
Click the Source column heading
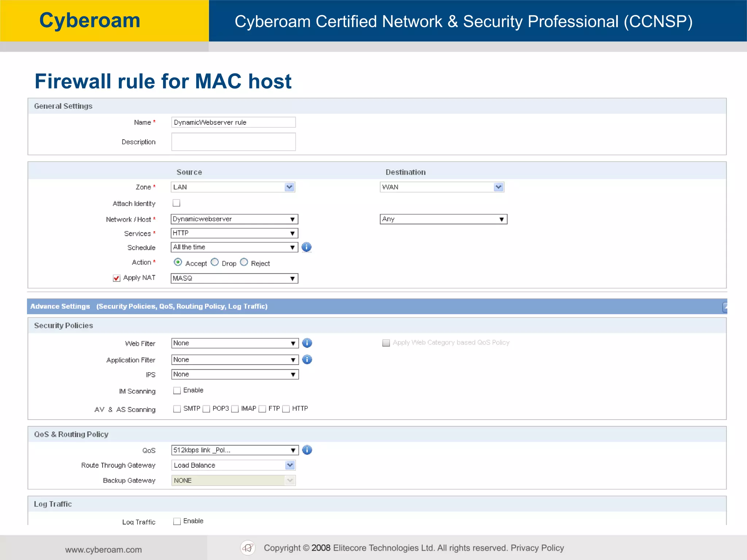tap(189, 172)
